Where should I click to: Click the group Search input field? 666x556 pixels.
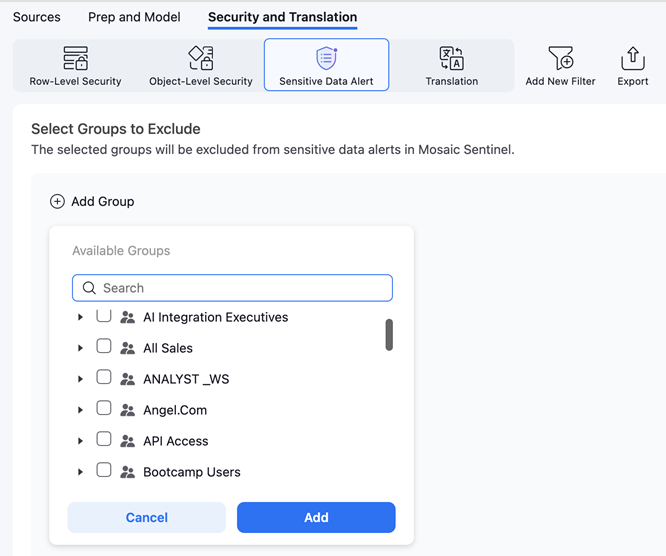coord(240,288)
